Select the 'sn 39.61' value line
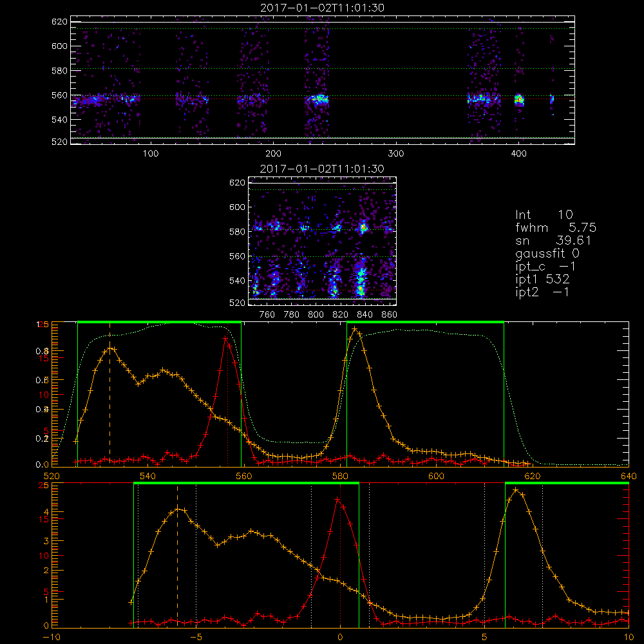This screenshot has width=644, height=644. click(x=553, y=240)
